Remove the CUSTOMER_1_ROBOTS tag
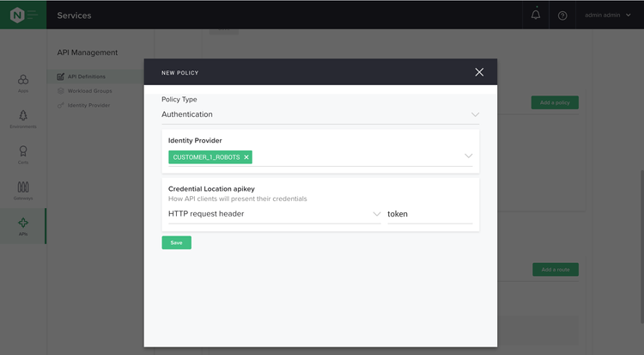This screenshot has width=644, height=355. (x=246, y=157)
